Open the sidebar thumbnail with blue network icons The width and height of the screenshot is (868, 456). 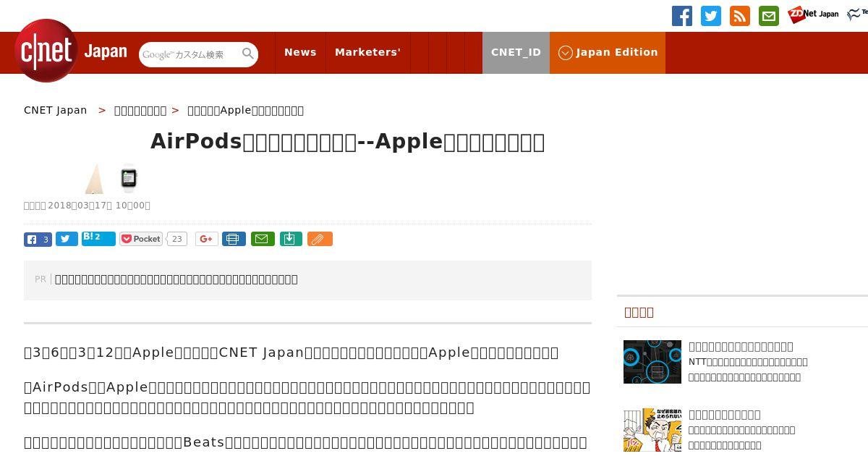tap(652, 362)
